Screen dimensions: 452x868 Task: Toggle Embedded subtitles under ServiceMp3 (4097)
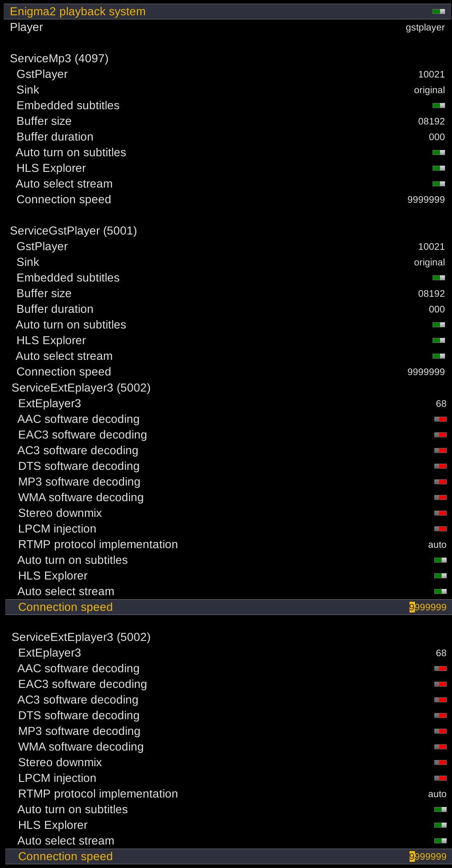[438, 106]
